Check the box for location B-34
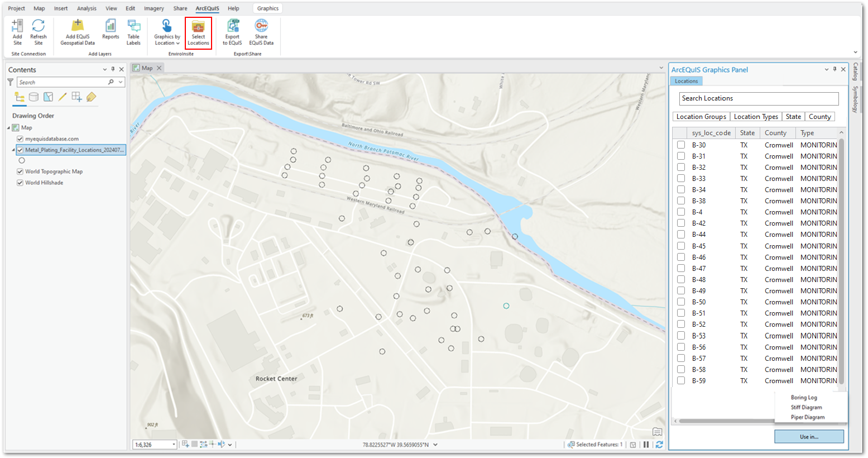Viewport: 868px width, 458px height. (681, 189)
